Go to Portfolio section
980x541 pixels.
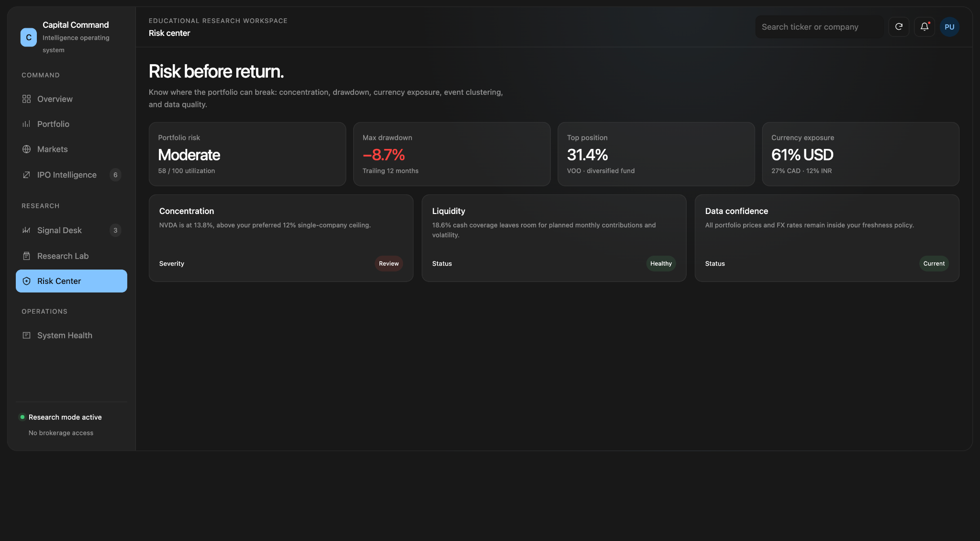71,124
